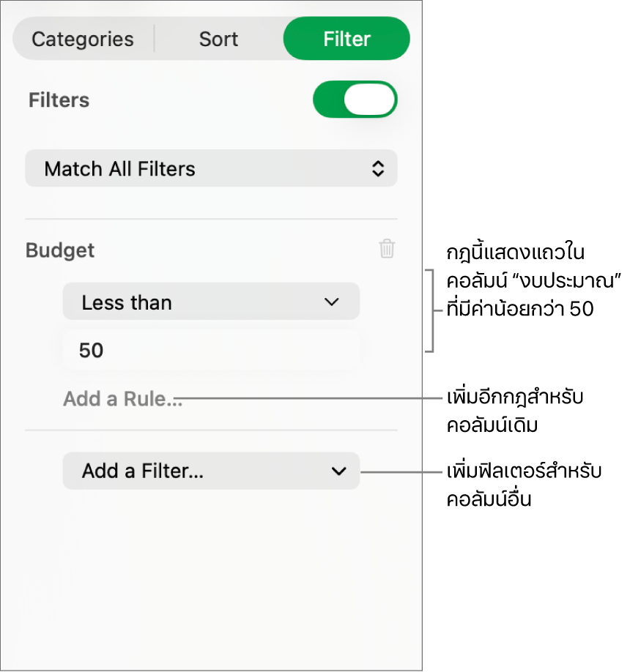This screenshot has height=672, width=630.
Task: Click the chevron arrow on Add a Filter
Action: [338, 471]
